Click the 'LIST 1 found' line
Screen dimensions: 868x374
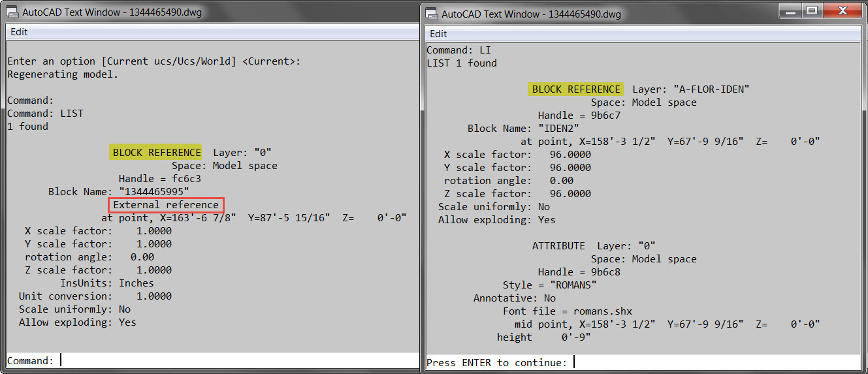(x=462, y=63)
